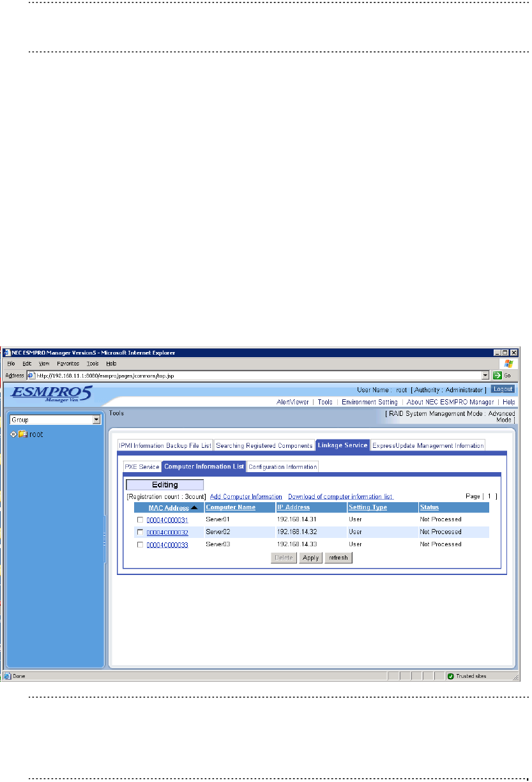Select the root folder icon
Viewport: 532px width, 782px height.
(x=22, y=434)
